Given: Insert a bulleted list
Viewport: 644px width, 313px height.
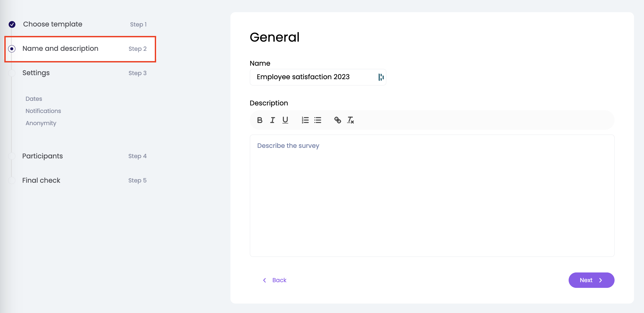Looking at the screenshot, I should pos(318,120).
